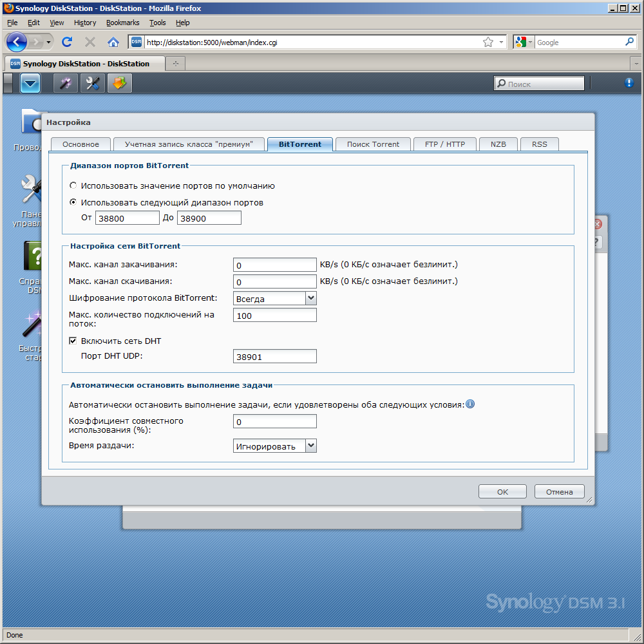Reload the page with refresh icon

(x=67, y=42)
